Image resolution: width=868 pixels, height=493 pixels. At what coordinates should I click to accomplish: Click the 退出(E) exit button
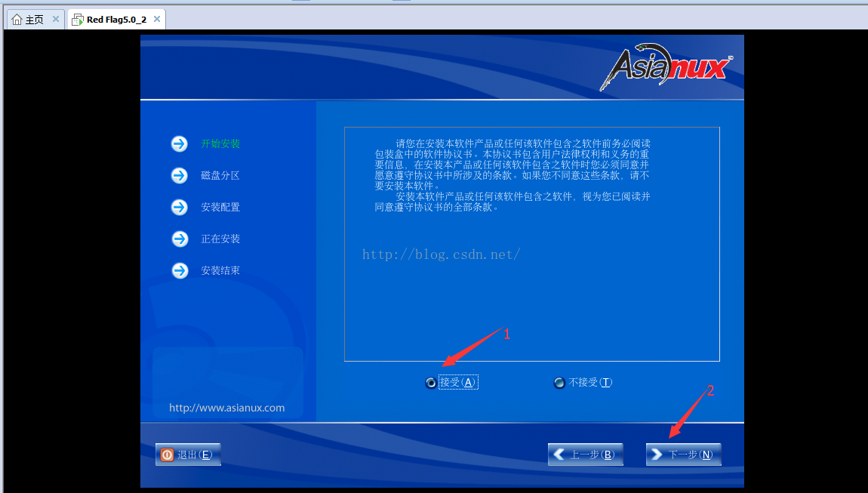(x=188, y=454)
